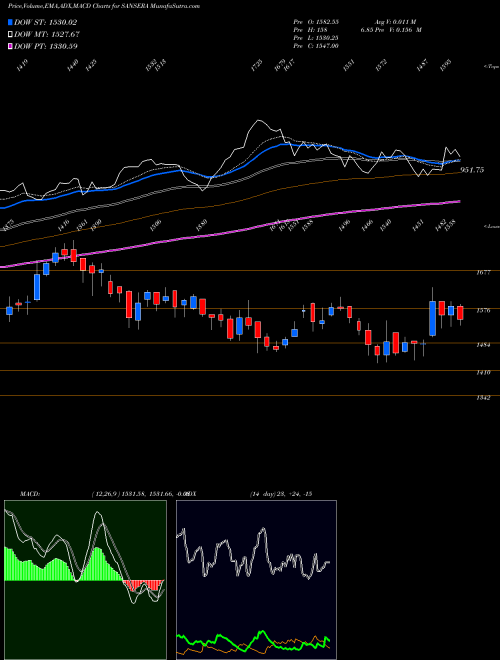Click the 1677 price level label

(484, 273)
